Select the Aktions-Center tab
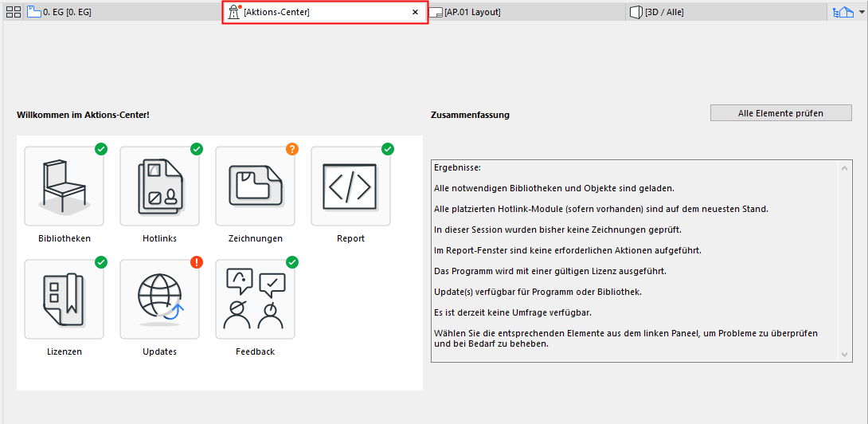 tap(325, 12)
